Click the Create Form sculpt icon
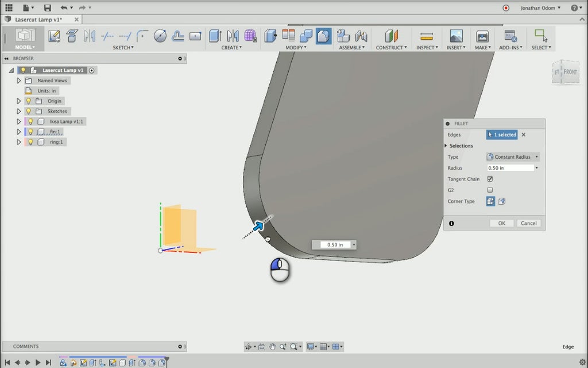The height and width of the screenshot is (368, 588). (250, 36)
